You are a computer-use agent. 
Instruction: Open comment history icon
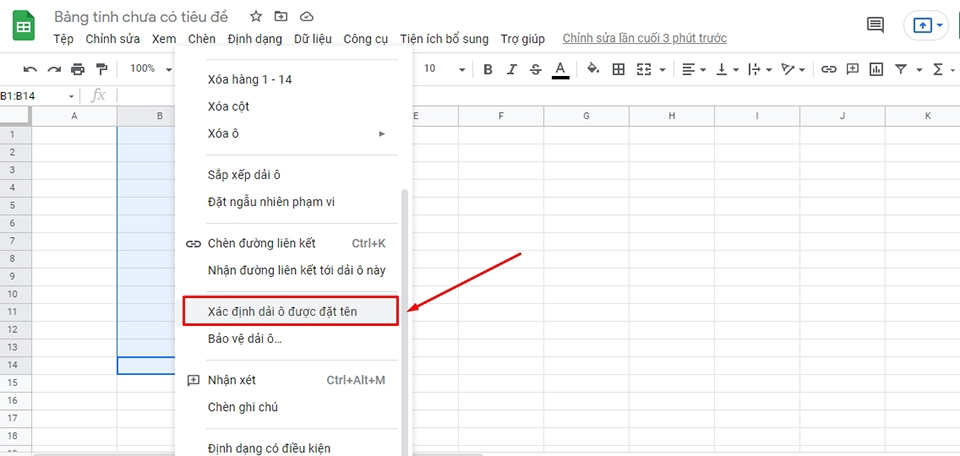(x=876, y=25)
